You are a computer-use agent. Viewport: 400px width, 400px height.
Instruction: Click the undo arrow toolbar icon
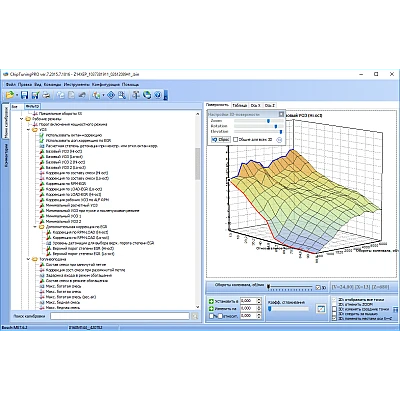82,95
